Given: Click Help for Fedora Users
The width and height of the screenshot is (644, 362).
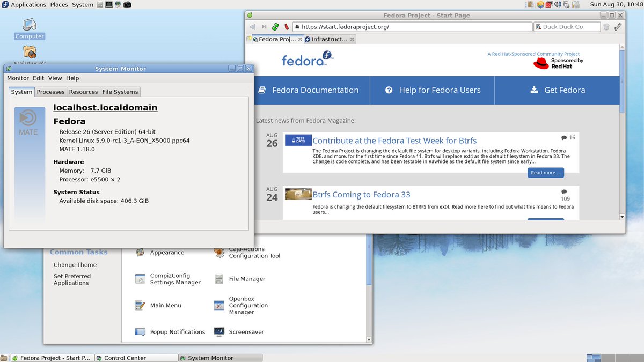Looking at the screenshot, I should (433, 90).
